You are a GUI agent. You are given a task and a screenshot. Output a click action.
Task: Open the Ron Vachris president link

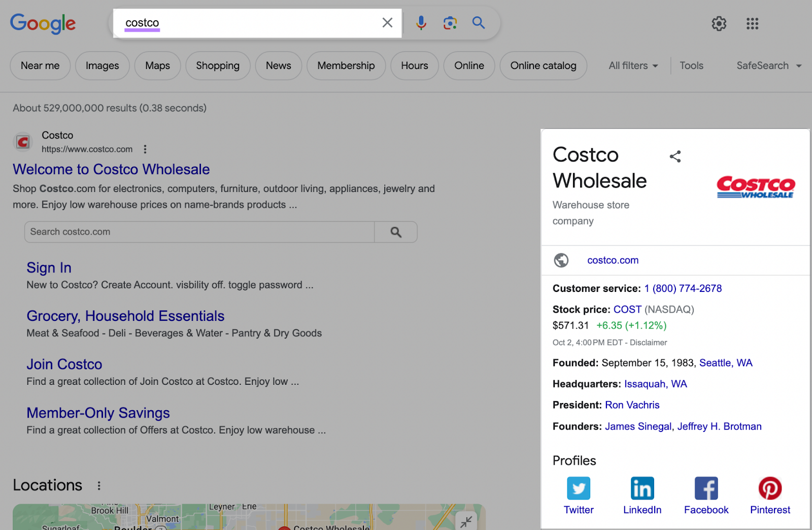[632, 405]
